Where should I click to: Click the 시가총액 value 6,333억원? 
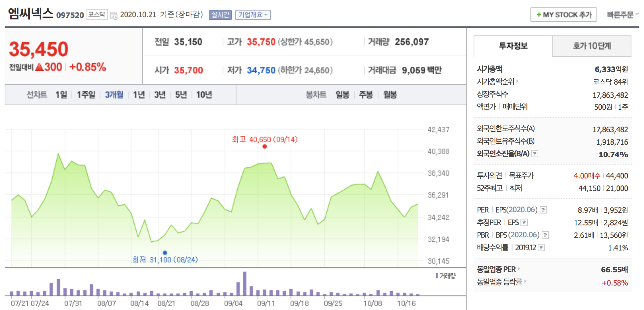[x=611, y=69]
